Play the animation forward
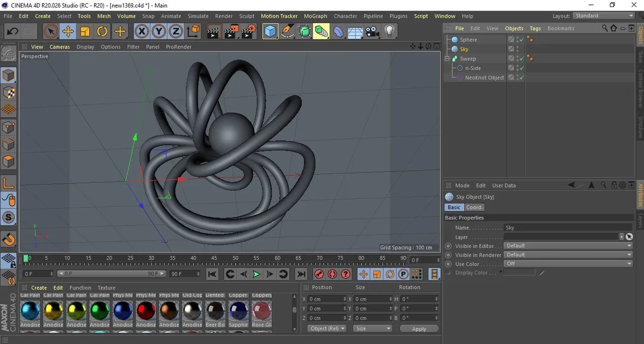This screenshot has height=344, width=644. (256, 274)
